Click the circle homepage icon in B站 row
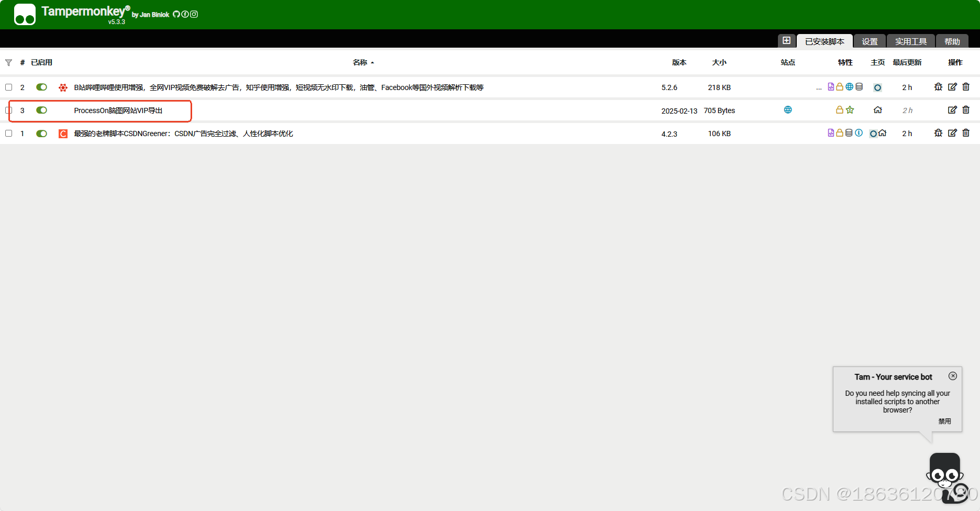 click(x=877, y=87)
